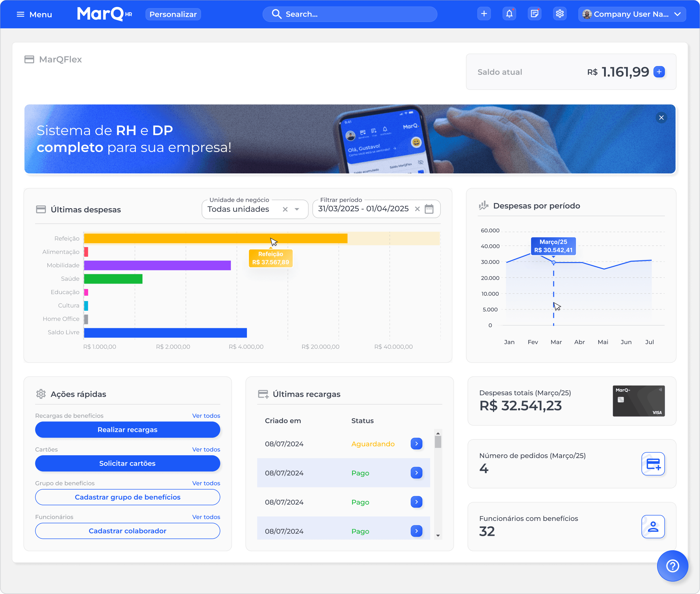The height and width of the screenshot is (594, 700).
Task: Click Ver todos link next to Cartões
Action: click(x=206, y=449)
